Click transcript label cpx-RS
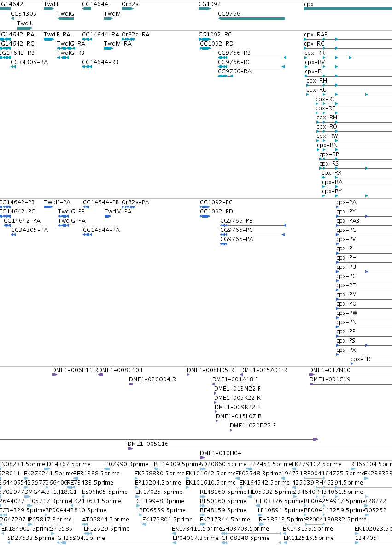The image size is (392, 545). tap(329, 163)
